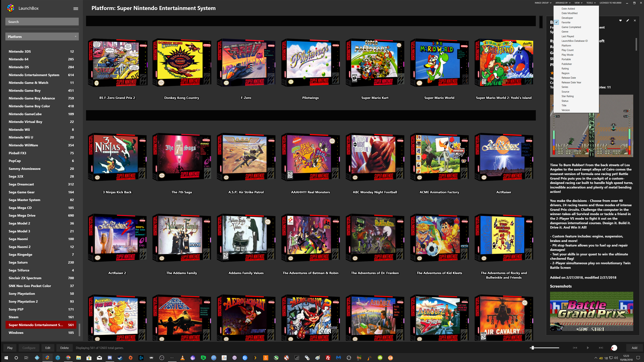The image size is (644, 362).
Task: Open Google Chrome from the taskbar
Action: (x=68, y=358)
